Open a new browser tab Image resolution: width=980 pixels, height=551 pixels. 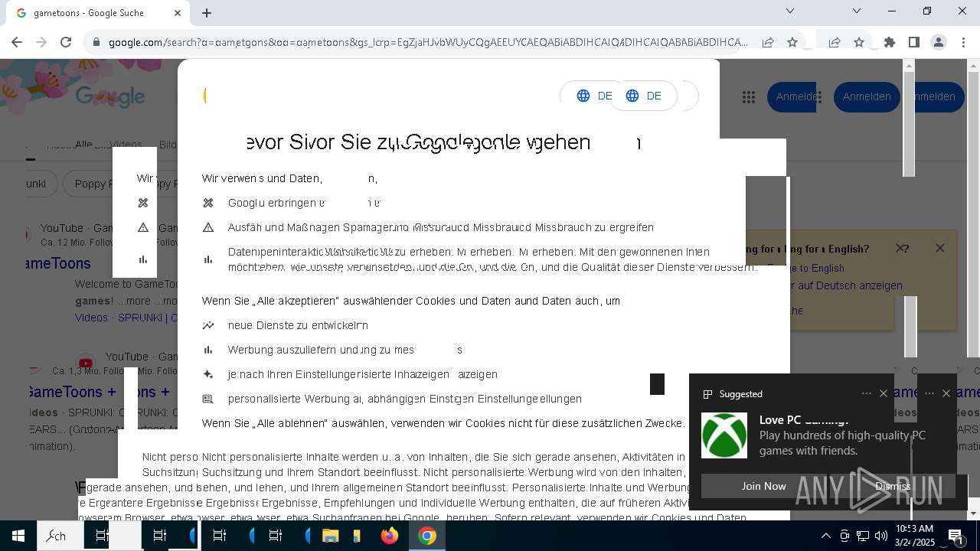click(207, 13)
